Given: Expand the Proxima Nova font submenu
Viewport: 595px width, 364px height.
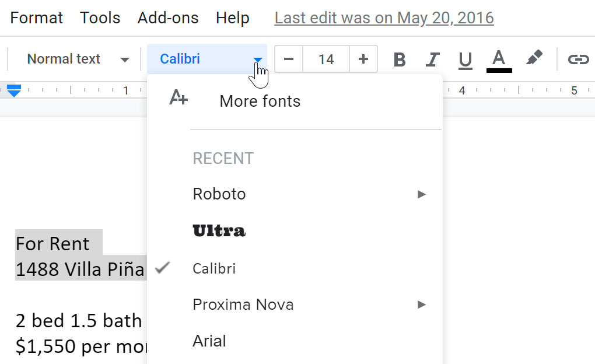Looking at the screenshot, I should 421,304.
